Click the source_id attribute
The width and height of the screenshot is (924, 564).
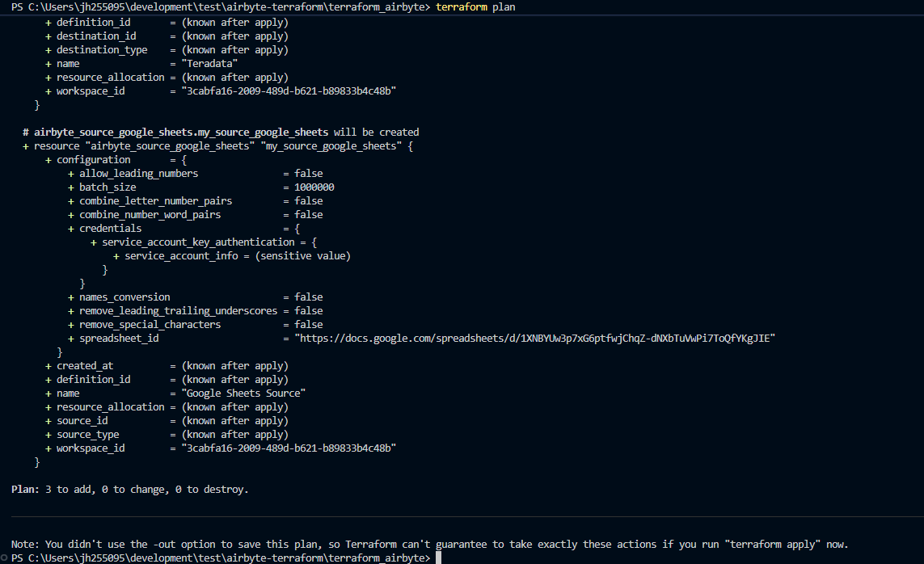coord(82,421)
